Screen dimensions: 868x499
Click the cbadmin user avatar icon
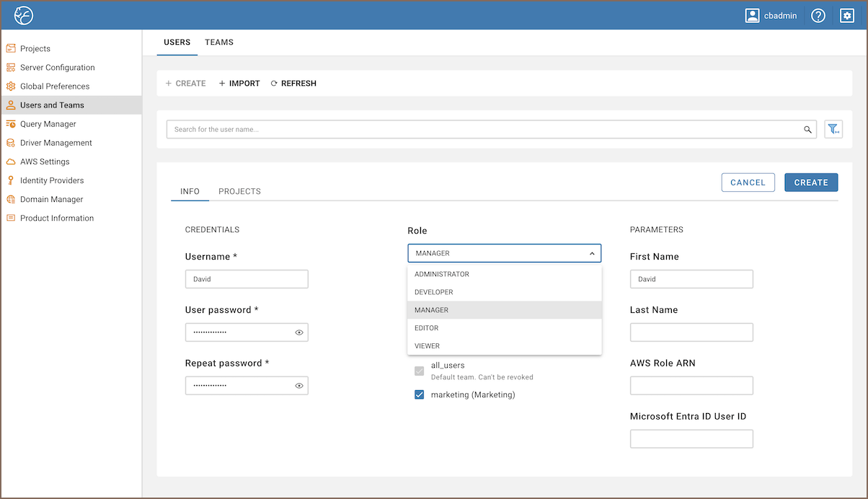tap(753, 15)
